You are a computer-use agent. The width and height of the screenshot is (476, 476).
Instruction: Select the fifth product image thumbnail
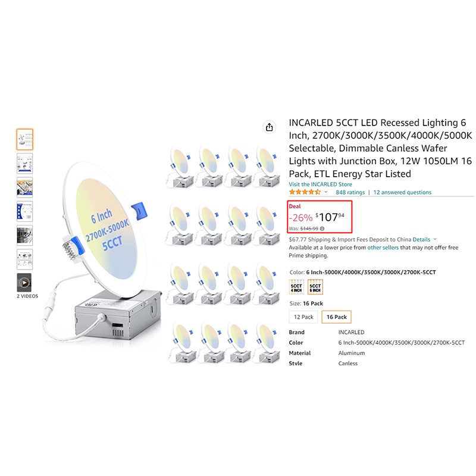(25, 235)
